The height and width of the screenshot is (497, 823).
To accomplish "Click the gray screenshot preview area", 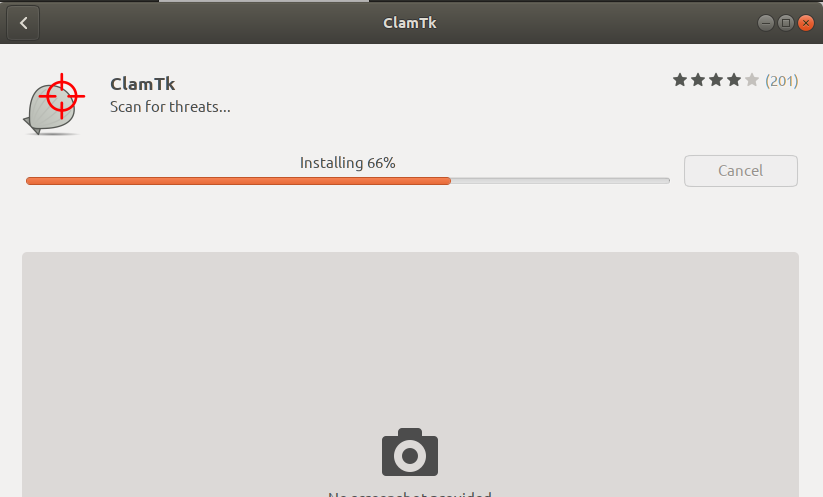I will pos(410,374).
